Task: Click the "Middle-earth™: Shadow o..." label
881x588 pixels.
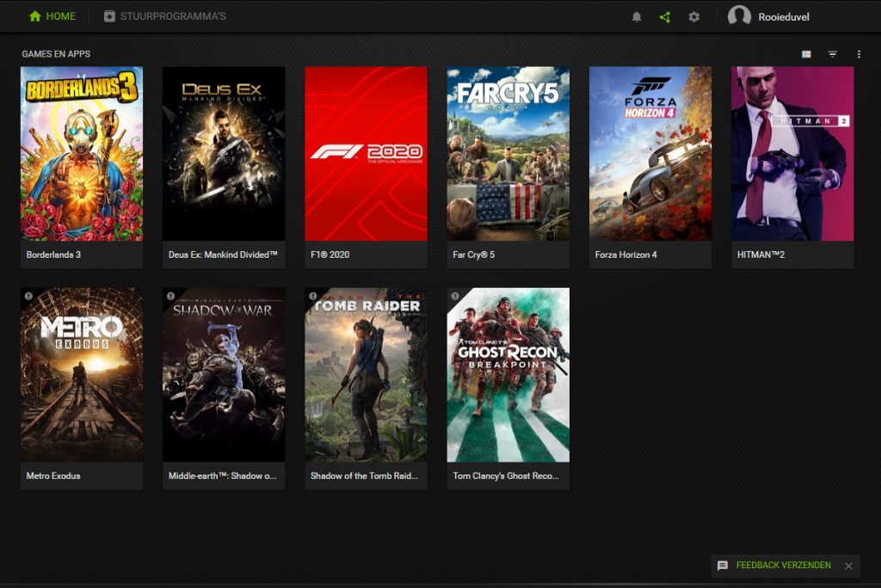Action: (x=223, y=475)
